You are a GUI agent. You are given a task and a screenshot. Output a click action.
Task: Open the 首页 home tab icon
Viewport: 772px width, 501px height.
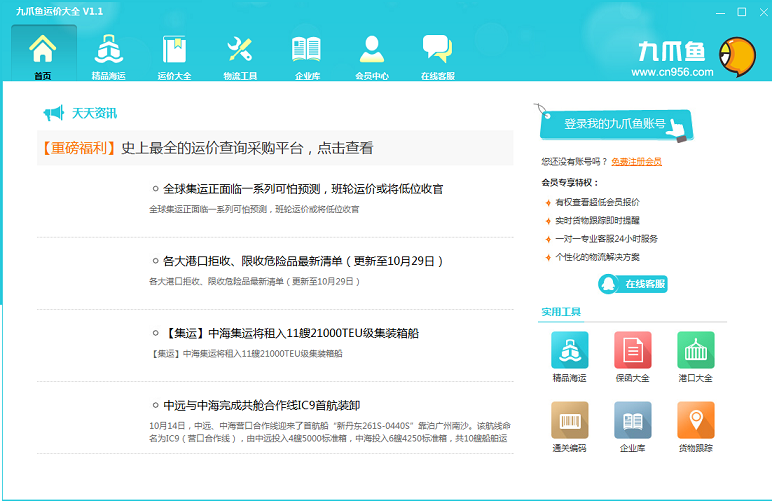(42, 49)
